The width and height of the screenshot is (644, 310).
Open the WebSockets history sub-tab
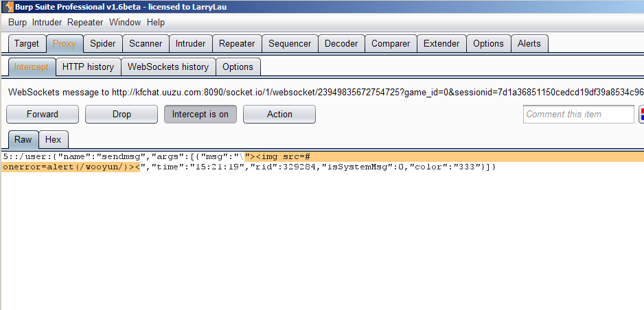(x=168, y=67)
